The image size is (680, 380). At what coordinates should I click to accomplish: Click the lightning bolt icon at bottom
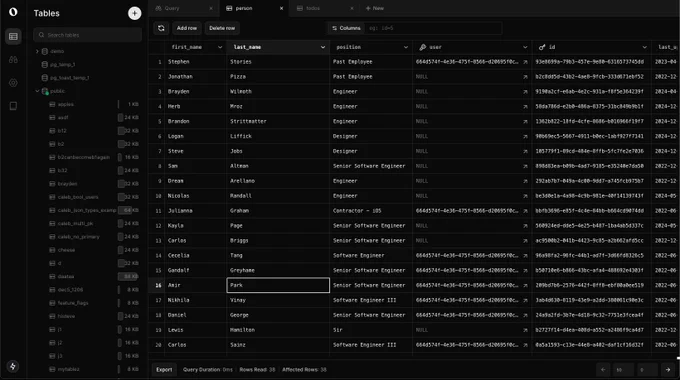(13, 367)
